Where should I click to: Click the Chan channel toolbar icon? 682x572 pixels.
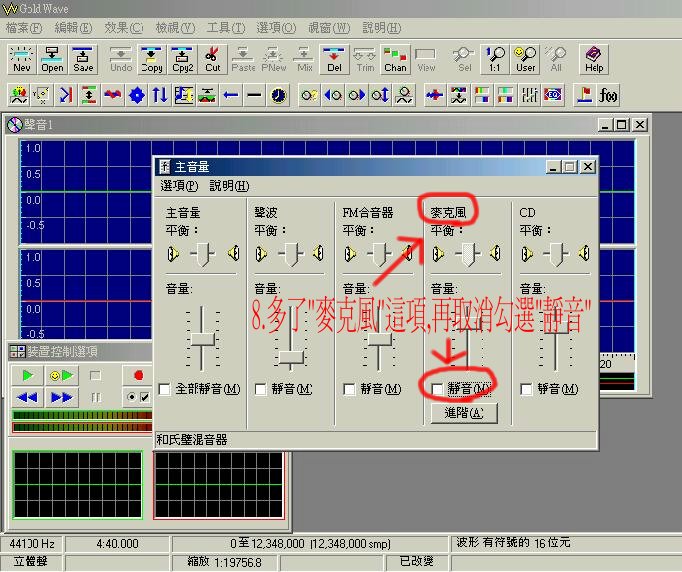tap(396, 59)
